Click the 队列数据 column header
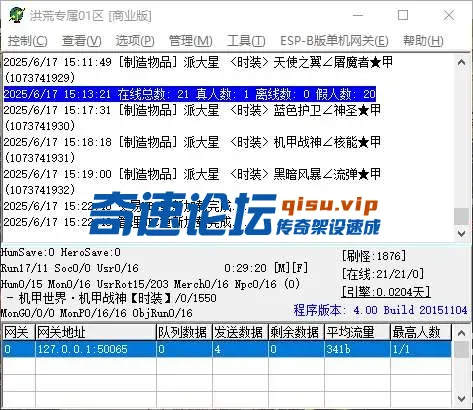This screenshot has height=410, width=473. [x=184, y=332]
